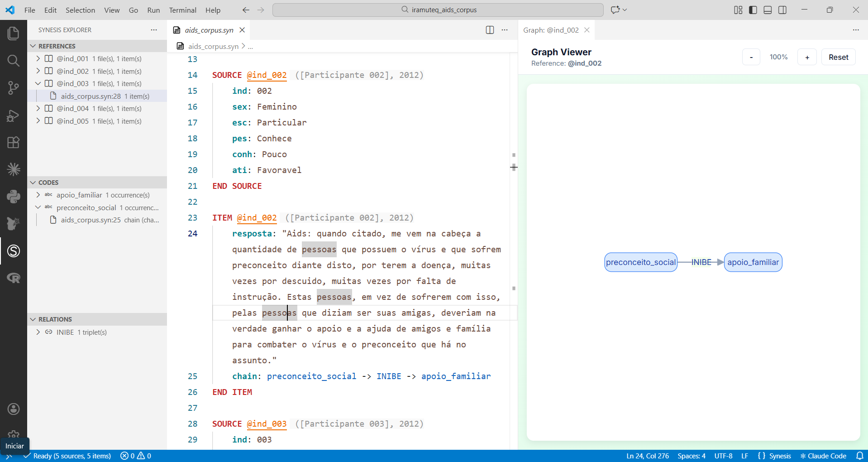Image resolution: width=868 pixels, height=462 pixels.
Task: Open the Synesis extension in activity bar
Action: [x=14, y=251]
